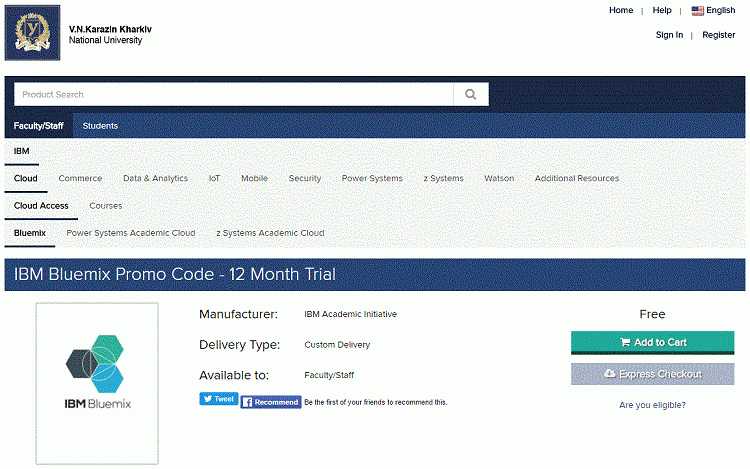Select the English language option
Viewport: 750px width, 469px height.
point(720,10)
